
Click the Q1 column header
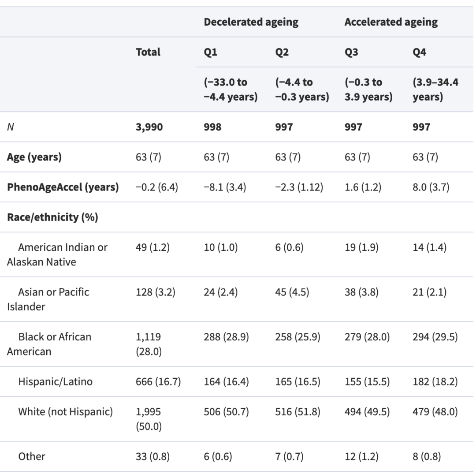[210, 52]
